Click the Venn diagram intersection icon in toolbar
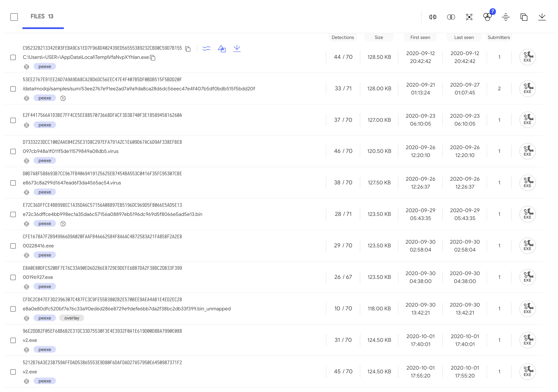The image size is (558, 392). tap(451, 17)
